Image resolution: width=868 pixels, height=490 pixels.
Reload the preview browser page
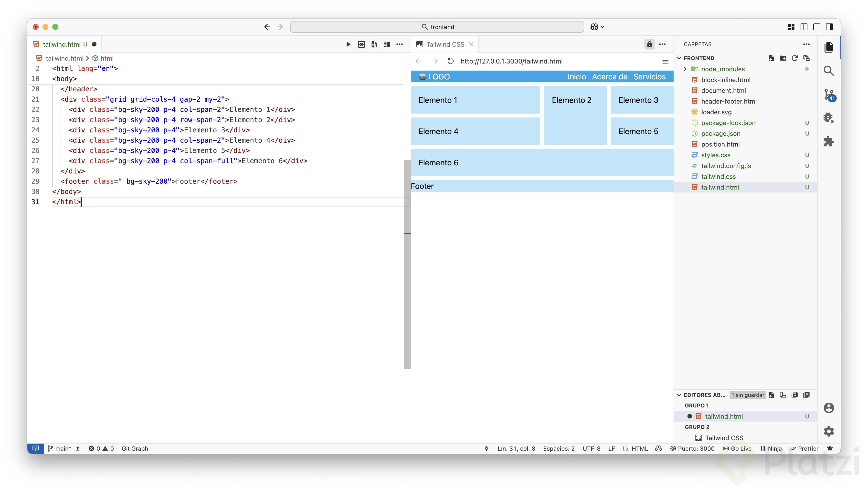click(x=450, y=61)
